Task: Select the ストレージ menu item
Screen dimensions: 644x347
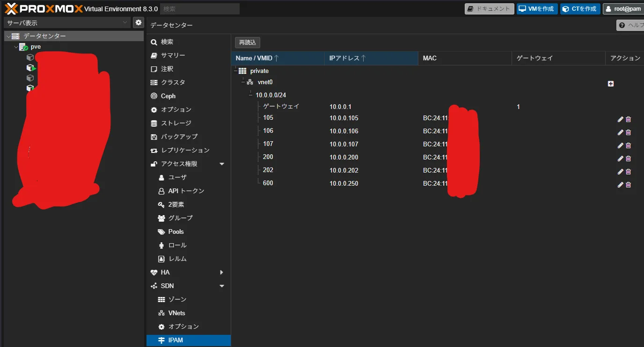Action: (176, 123)
